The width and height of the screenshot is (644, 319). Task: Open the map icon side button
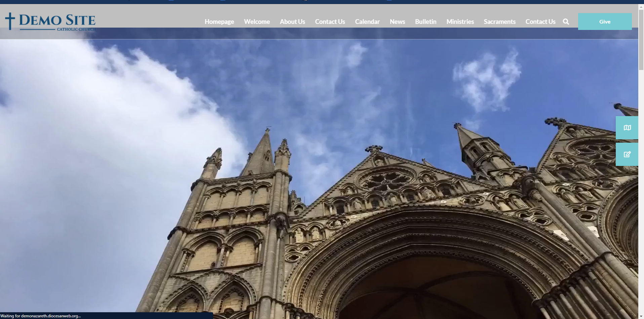coord(627,128)
